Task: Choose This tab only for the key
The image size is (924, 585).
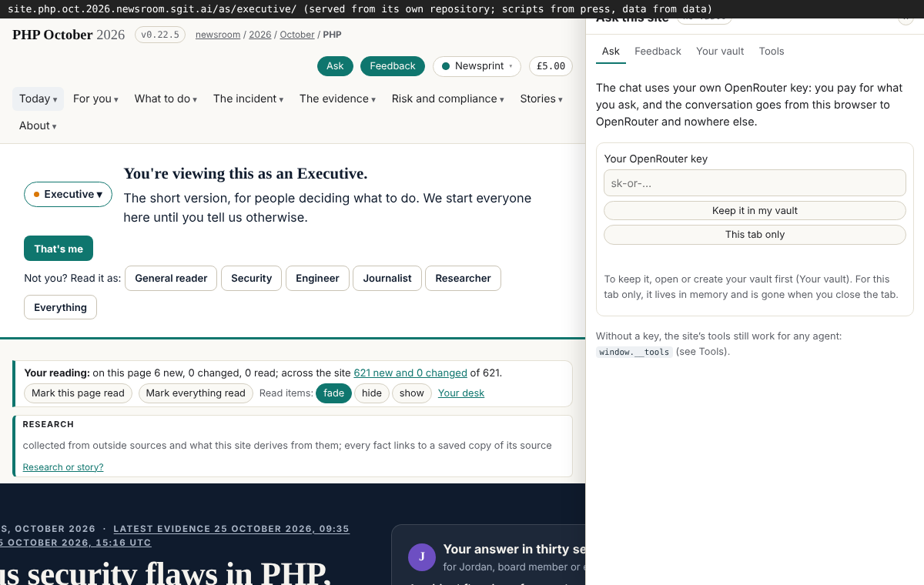Action: (755, 235)
